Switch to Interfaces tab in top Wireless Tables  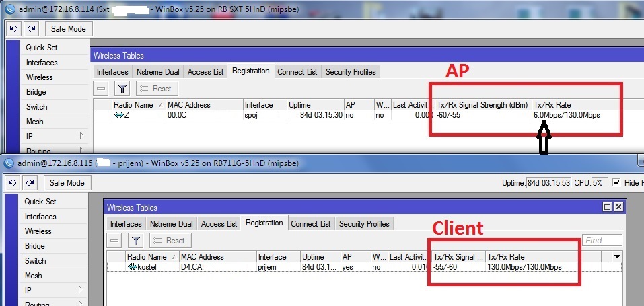click(x=112, y=72)
